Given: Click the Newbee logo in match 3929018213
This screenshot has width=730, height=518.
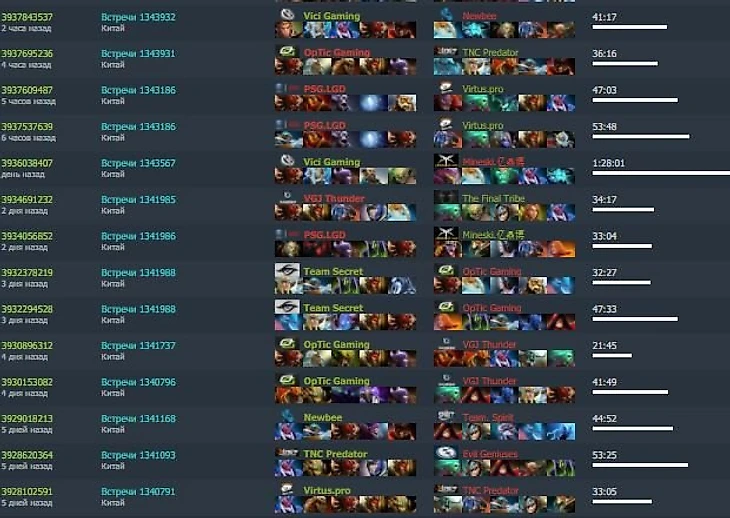Looking at the screenshot, I should [x=287, y=416].
